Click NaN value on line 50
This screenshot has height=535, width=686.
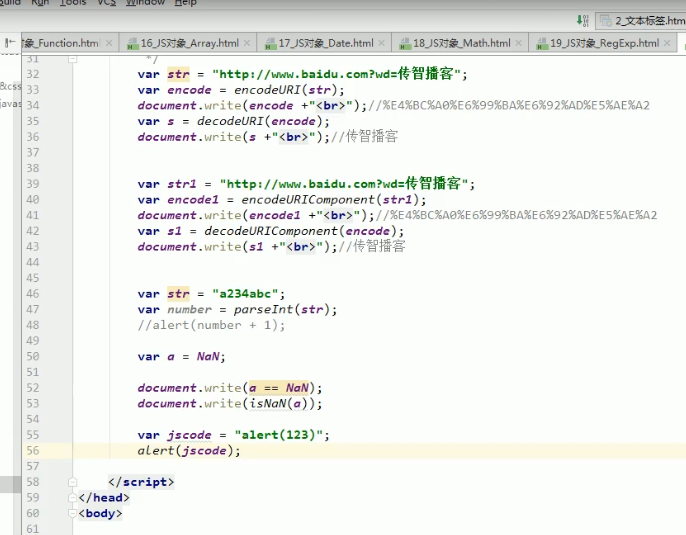pyautogui.click(x=208, y=357)
